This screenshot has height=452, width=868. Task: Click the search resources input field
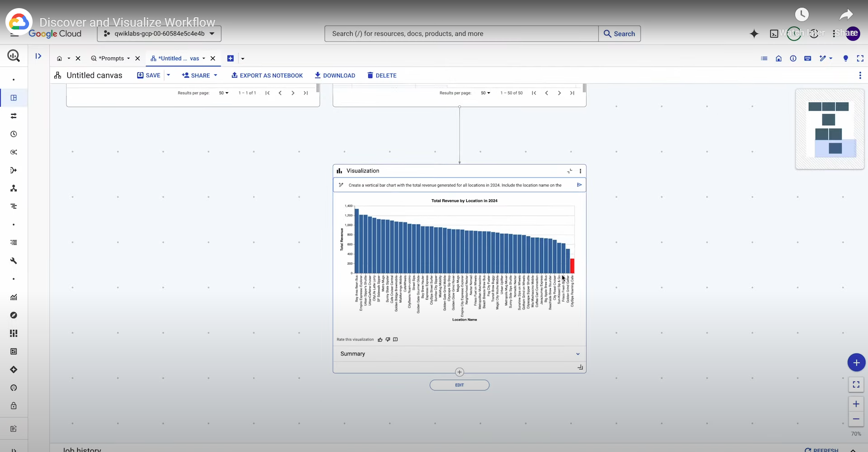coord(461,34)
